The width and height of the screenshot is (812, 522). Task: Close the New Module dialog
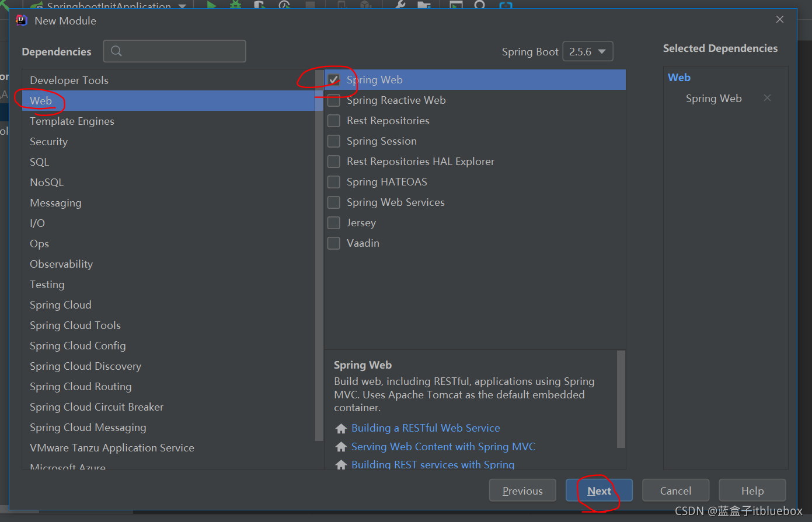point(780,19)
